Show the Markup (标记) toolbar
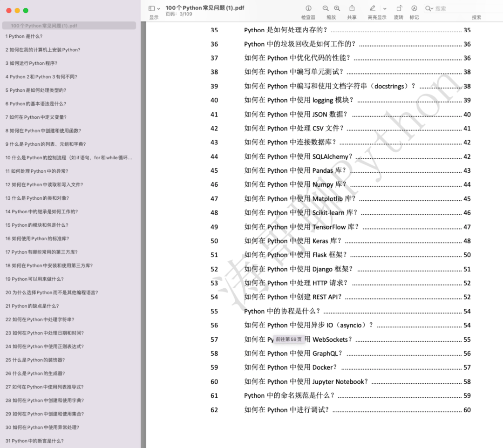Screen dimensions: 503x448 point(414,8)
